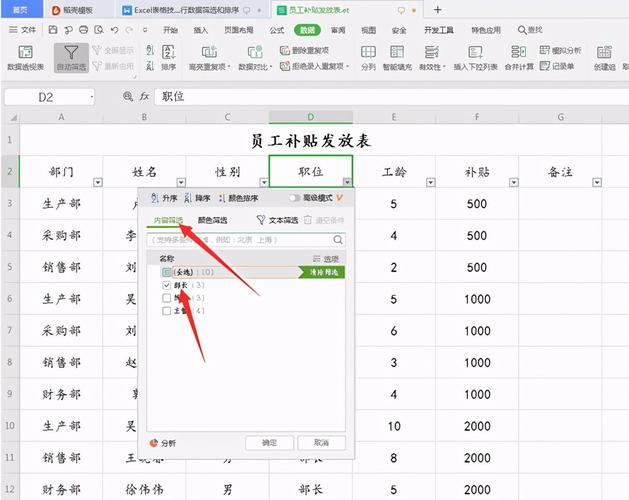Open filter dropdown for 职位 column
This screenshot has height=500, width=629.
click(347, 183)
